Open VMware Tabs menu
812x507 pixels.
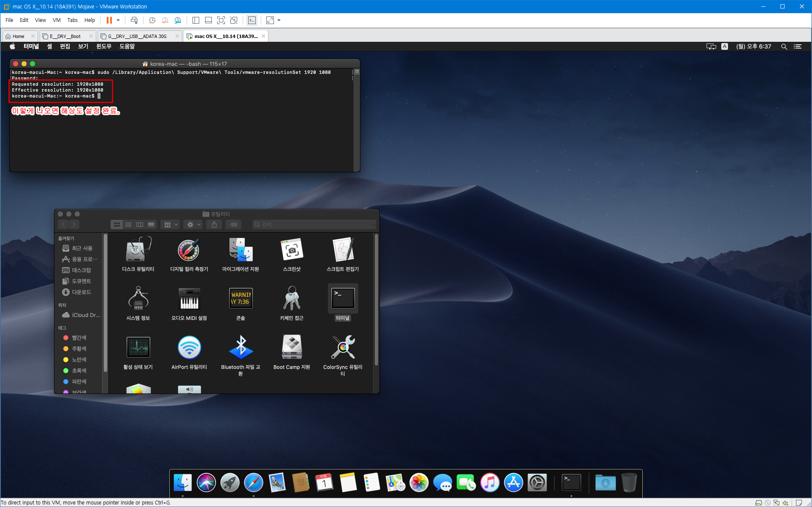click(x=73, y=20)
